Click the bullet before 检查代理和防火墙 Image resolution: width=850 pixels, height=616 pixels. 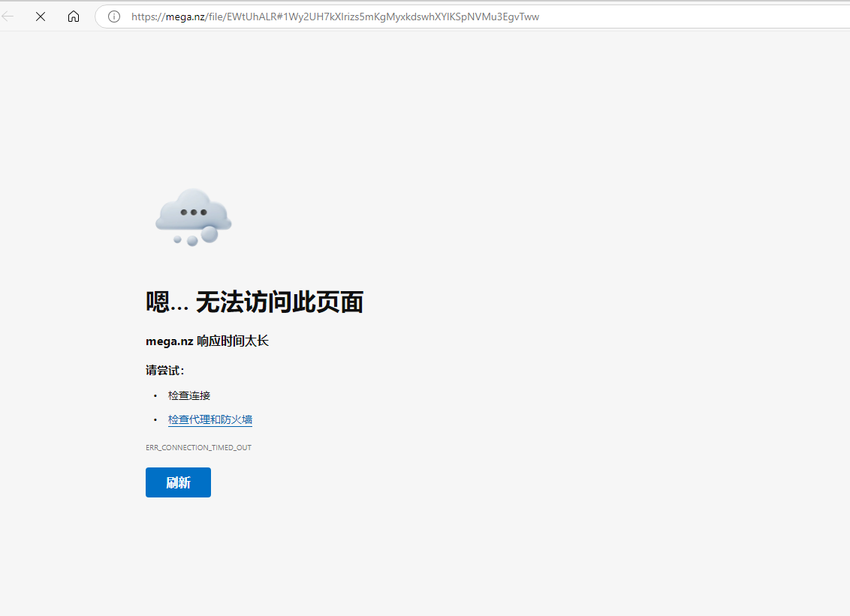(x=155, y=419)
